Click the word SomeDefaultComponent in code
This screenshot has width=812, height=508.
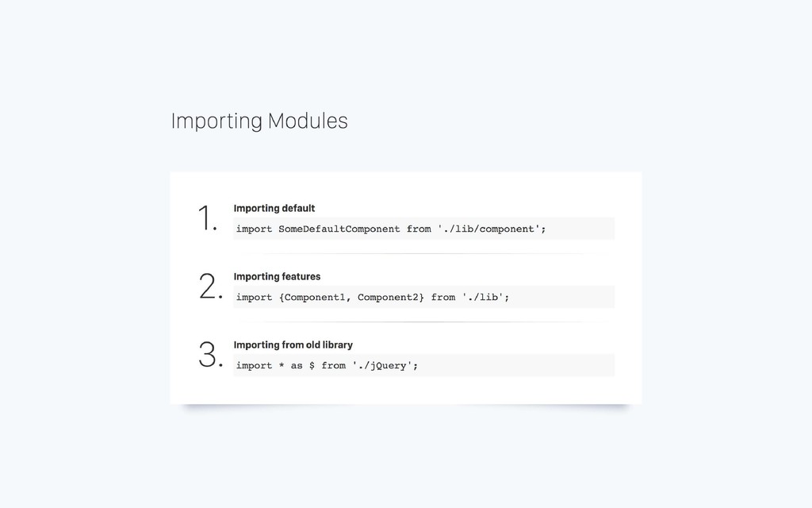coord(339,229)
